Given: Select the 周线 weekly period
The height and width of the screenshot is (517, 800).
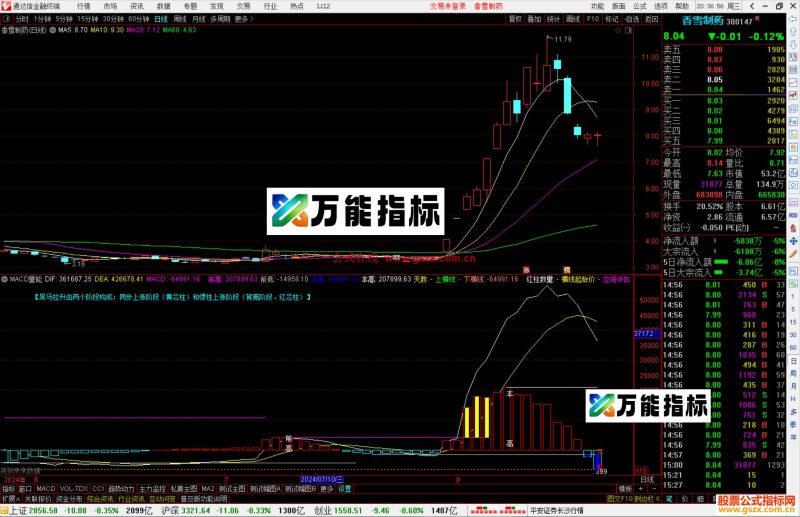Looking at the screenshot, I should (x=180, y=19).
